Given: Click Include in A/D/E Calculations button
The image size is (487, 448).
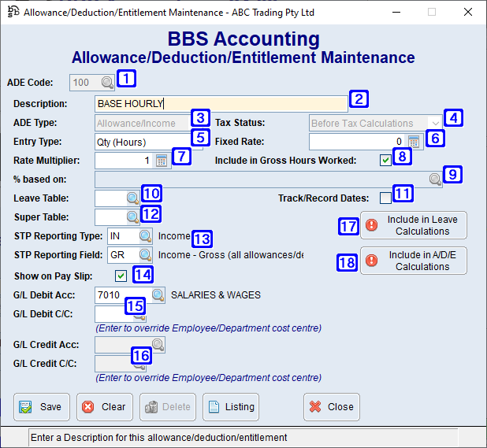Looking at the screenshot, I should 414,261.
